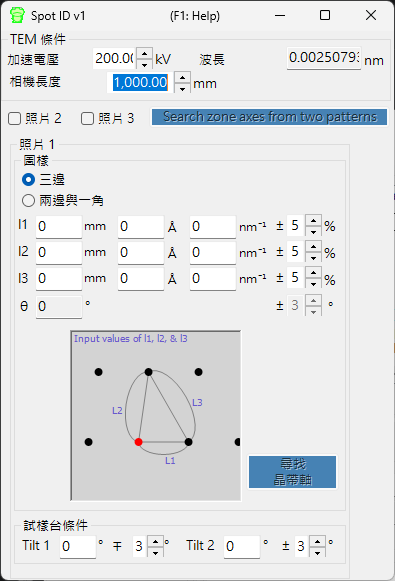The image size is (395, 581).
Task: Click the Spot ID app icon in title bar
Action: click(17, 16)
